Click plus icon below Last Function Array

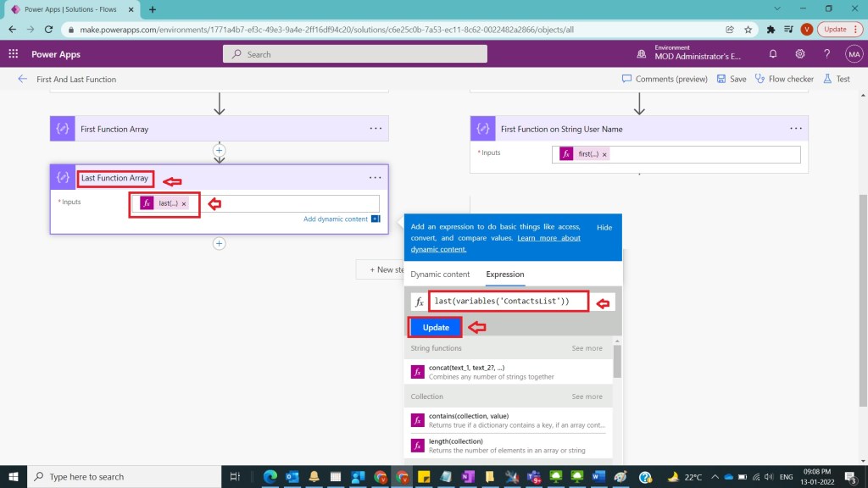[x=219, y=243]
